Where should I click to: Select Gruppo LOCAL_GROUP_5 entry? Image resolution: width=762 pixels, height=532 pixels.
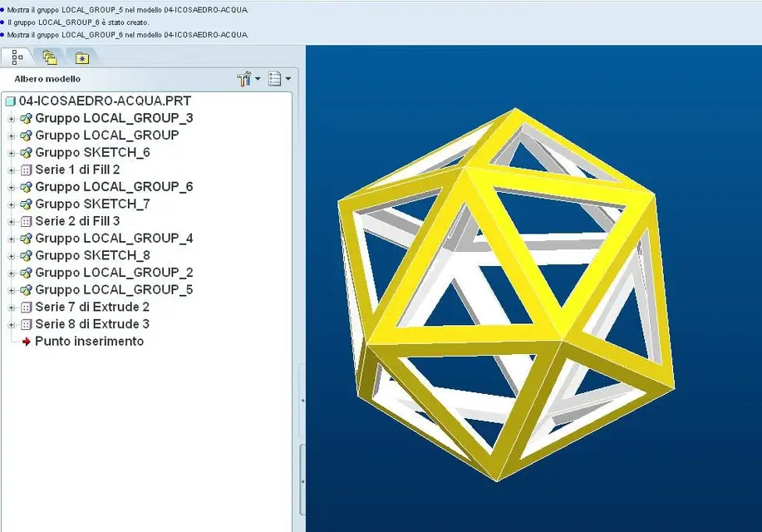coord(114,290)
